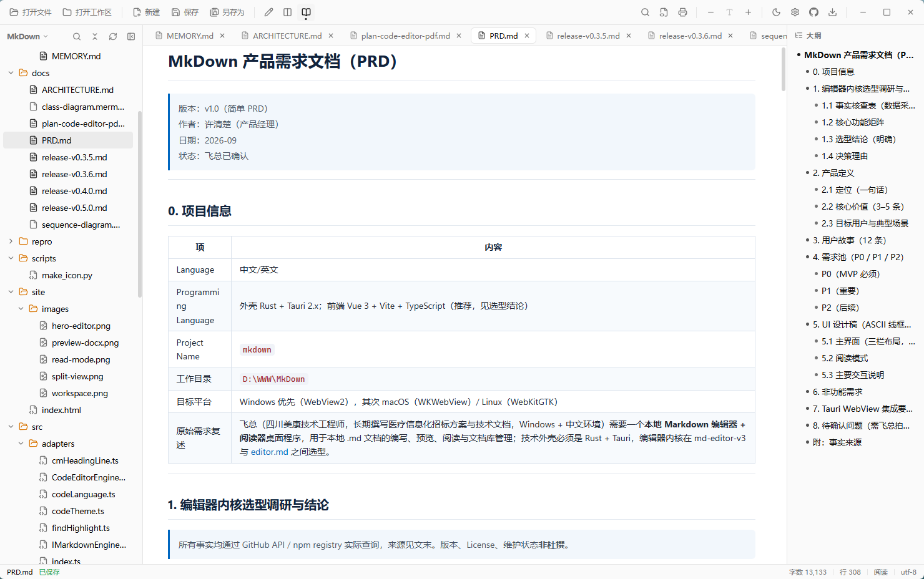Toggle dark mode with moon icon
Image resolution: width=924 pixels, height=579 pixels.
pyautogui.click(x=776, y=12)
